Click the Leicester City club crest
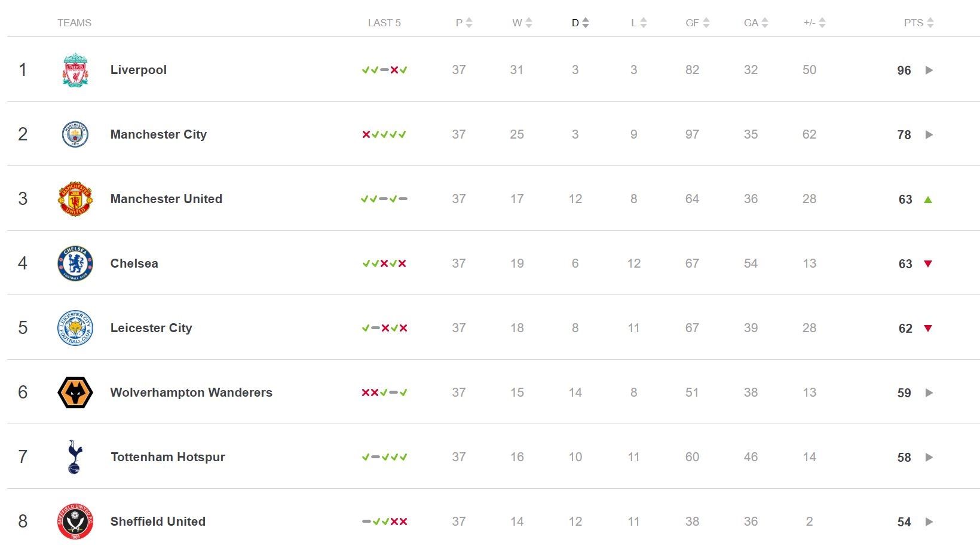 point(75,328)
